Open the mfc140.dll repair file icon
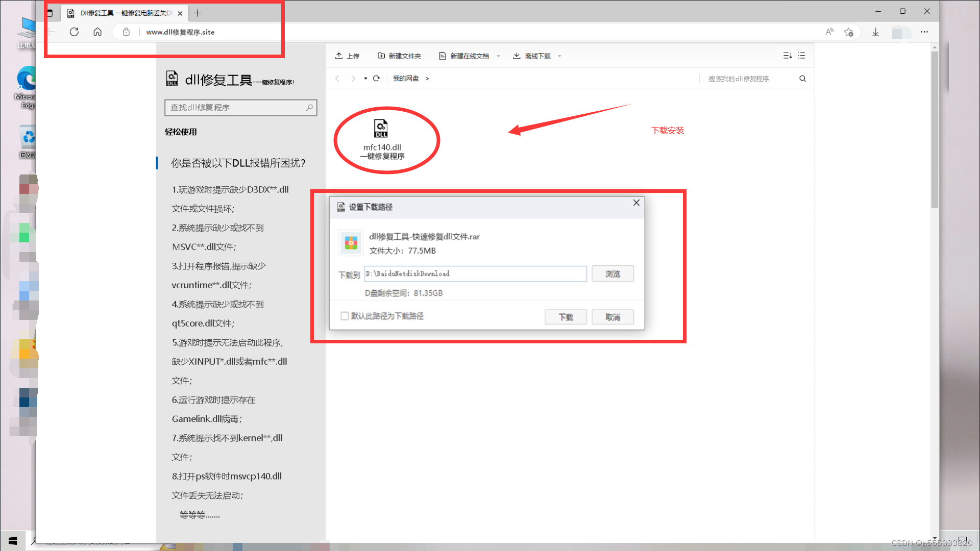 coord(381,129)
